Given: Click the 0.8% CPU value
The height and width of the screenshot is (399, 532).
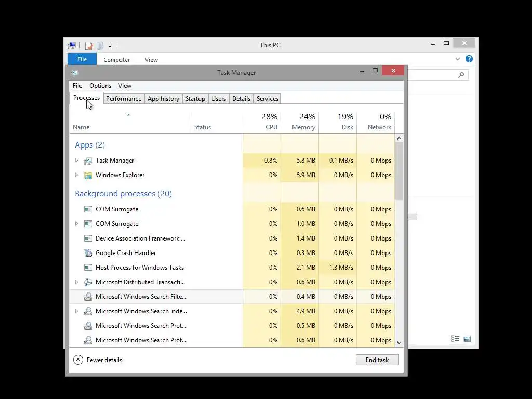Looking at the screenshot, I should 271,161.
